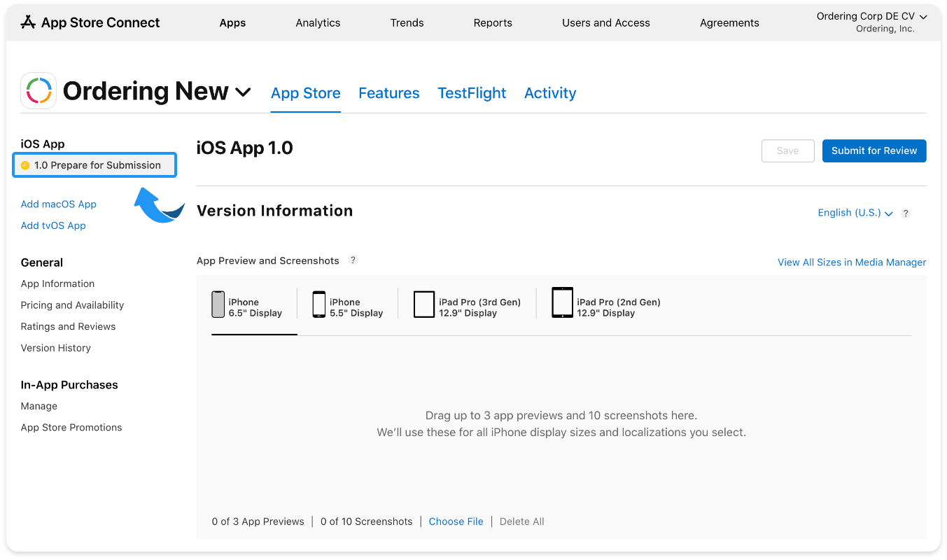Click the Ordering New app icon
Screen dimensions: 947x560
pos(38,90)
